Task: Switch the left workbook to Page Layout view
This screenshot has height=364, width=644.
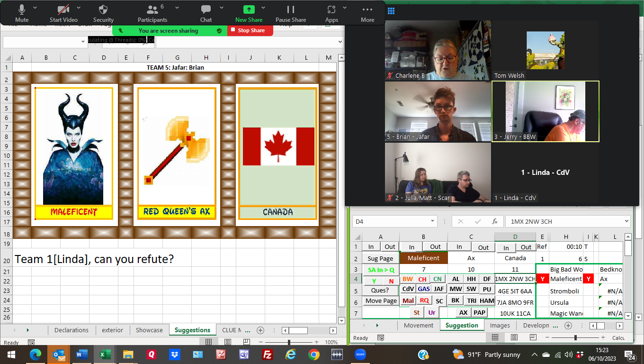Action: pyautogui.click(x=228, y=342)
